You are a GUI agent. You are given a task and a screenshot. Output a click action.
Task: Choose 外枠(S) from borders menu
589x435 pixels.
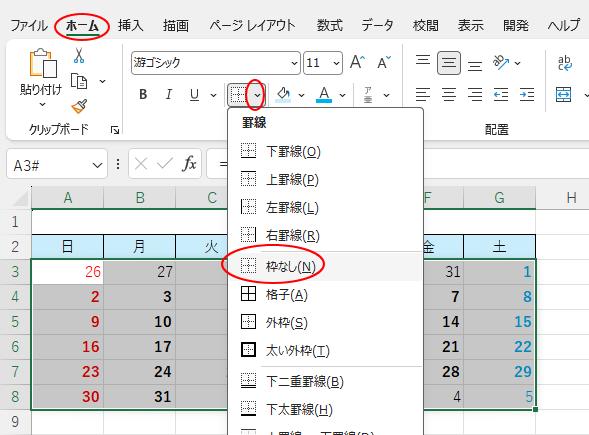click(325, 322)
